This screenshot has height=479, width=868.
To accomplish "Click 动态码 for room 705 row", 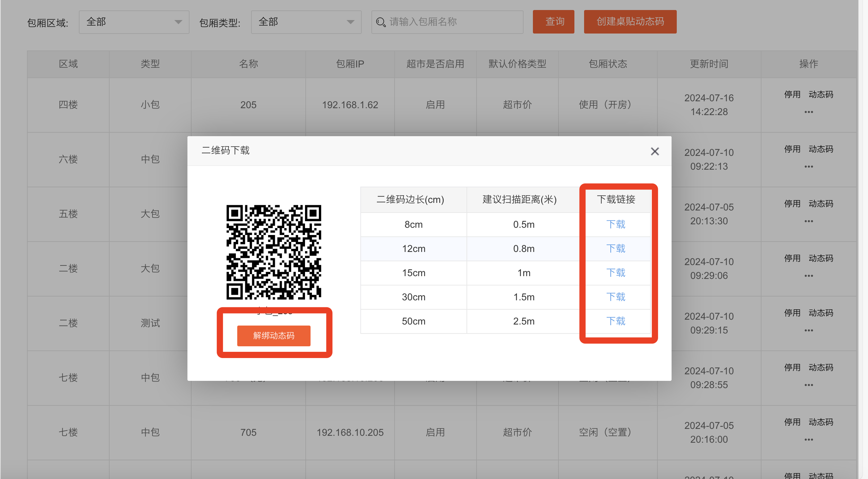I will 821,422.
